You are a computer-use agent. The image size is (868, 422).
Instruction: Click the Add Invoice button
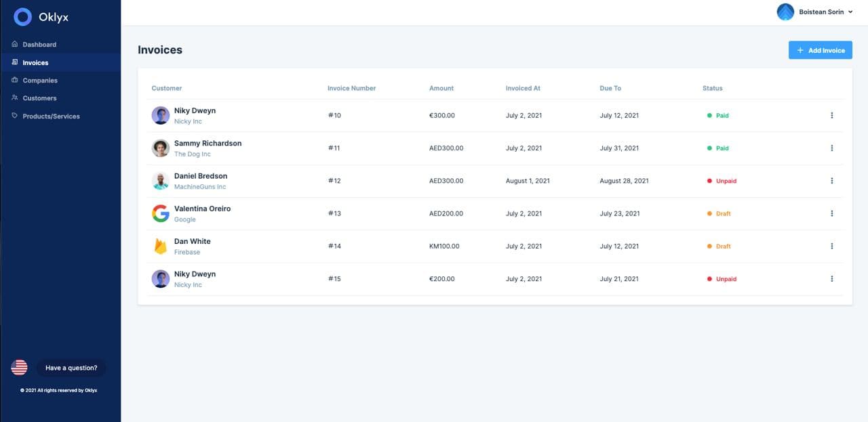coord(820,50)
